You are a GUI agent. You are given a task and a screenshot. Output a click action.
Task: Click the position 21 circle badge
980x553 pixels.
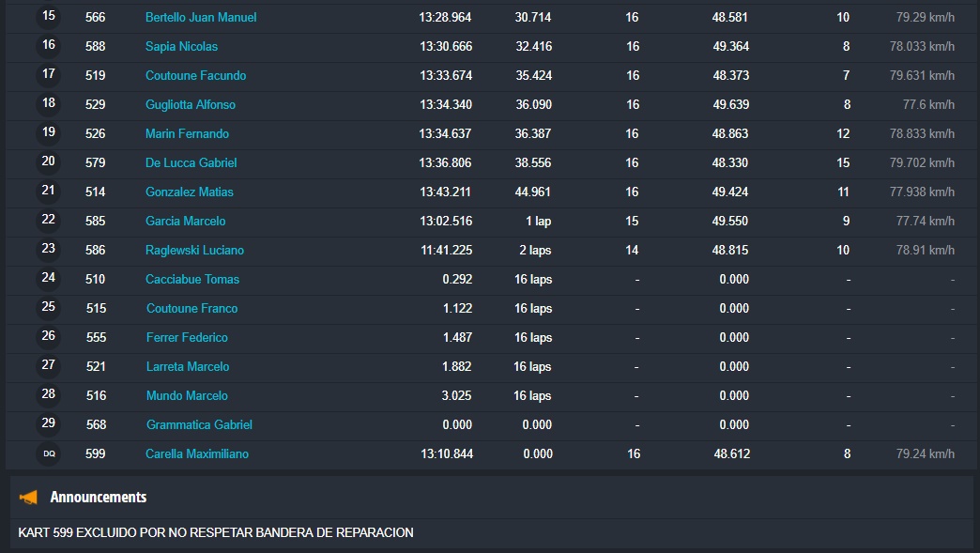click(49, 192)
